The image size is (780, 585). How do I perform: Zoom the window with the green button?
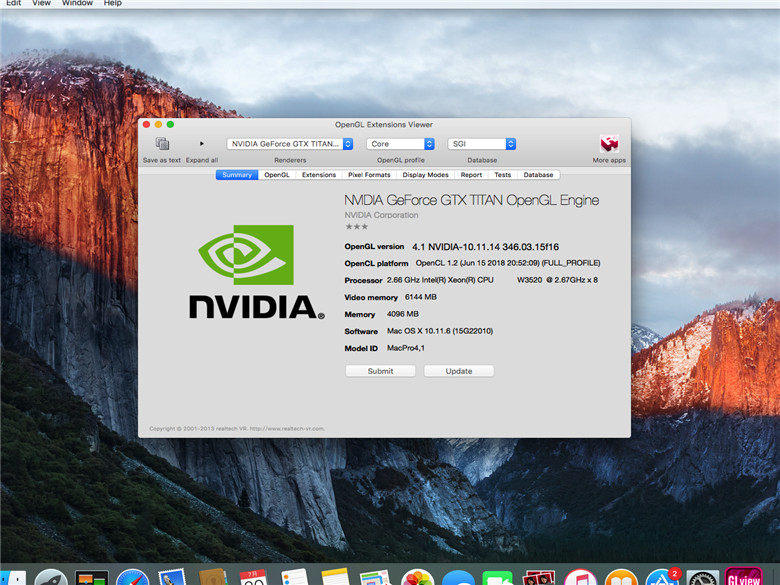[170, 124]
